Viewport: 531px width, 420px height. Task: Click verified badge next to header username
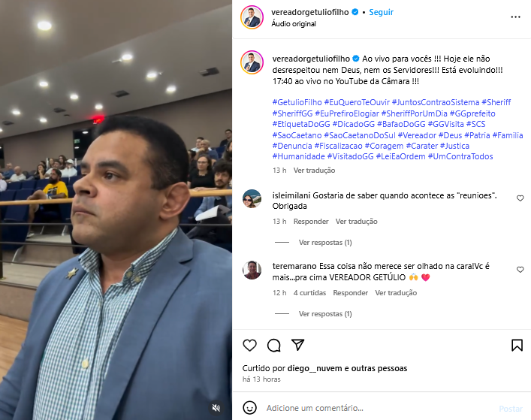tap(355, 12)
